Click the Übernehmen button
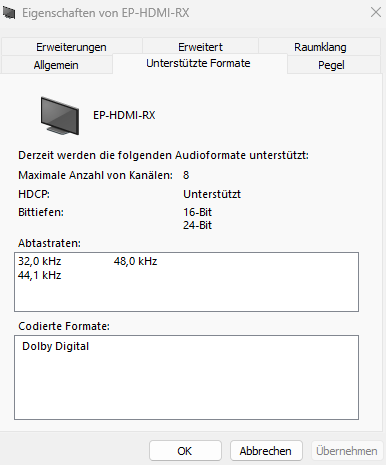Viewport: 386px width, 465px height. [347, 451]
